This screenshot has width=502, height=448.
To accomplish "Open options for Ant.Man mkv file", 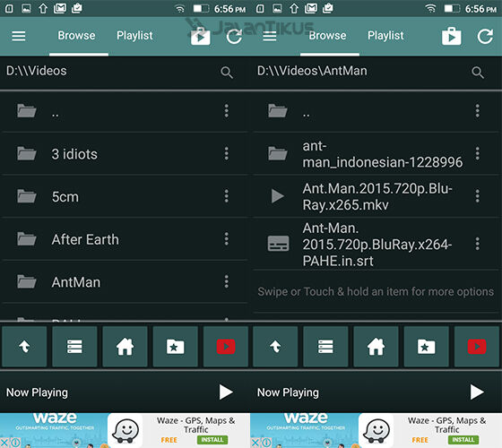I will tap(477, 196).
